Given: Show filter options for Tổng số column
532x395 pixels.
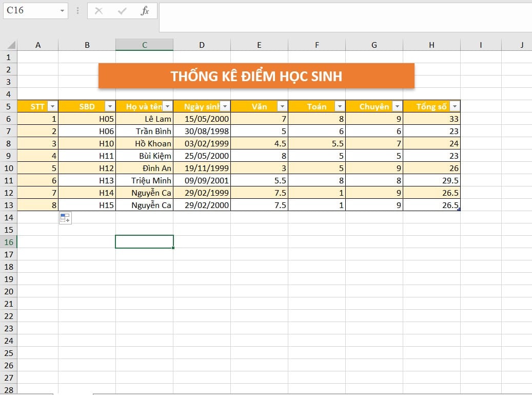Looking at the screenshot, I should (454, 106).
